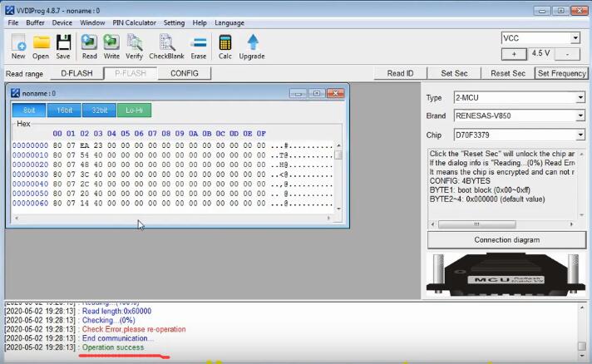
Task: Click info panel scrollbar left arrow
Action: point(432,224)
